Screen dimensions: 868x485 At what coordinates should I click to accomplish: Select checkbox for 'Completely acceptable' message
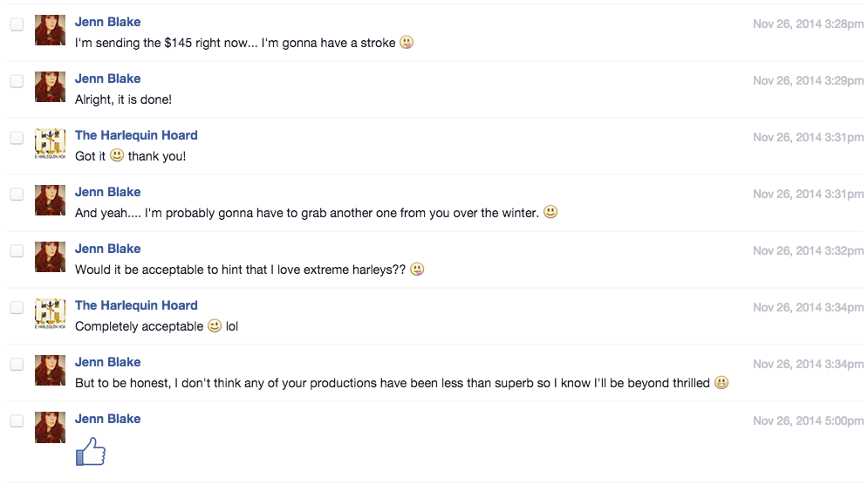[17, 308]
